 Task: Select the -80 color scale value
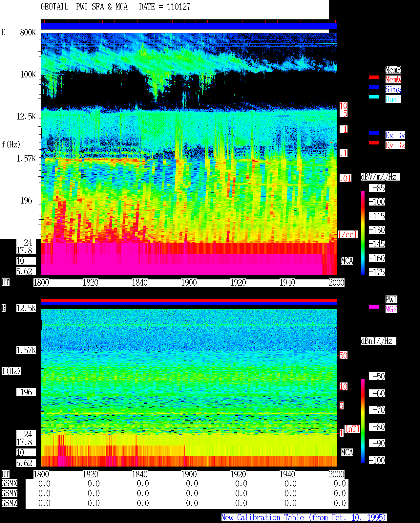[377, 427]
